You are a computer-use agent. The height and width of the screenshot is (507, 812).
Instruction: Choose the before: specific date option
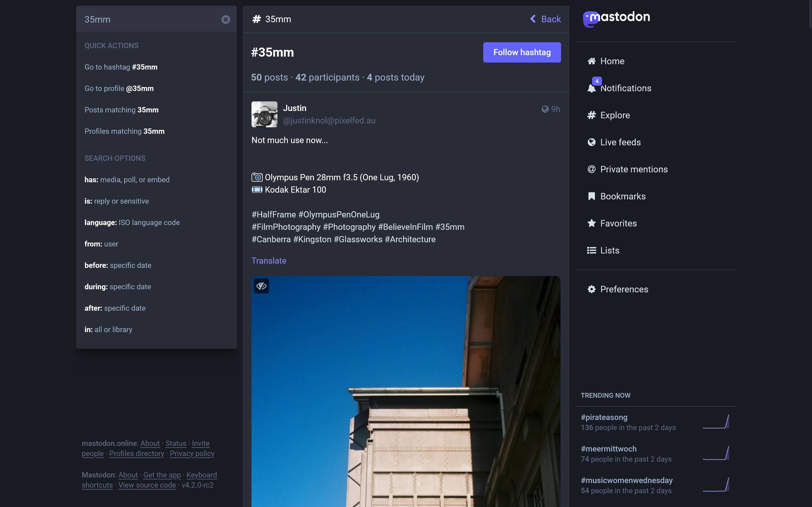click(x=118, y=265)
